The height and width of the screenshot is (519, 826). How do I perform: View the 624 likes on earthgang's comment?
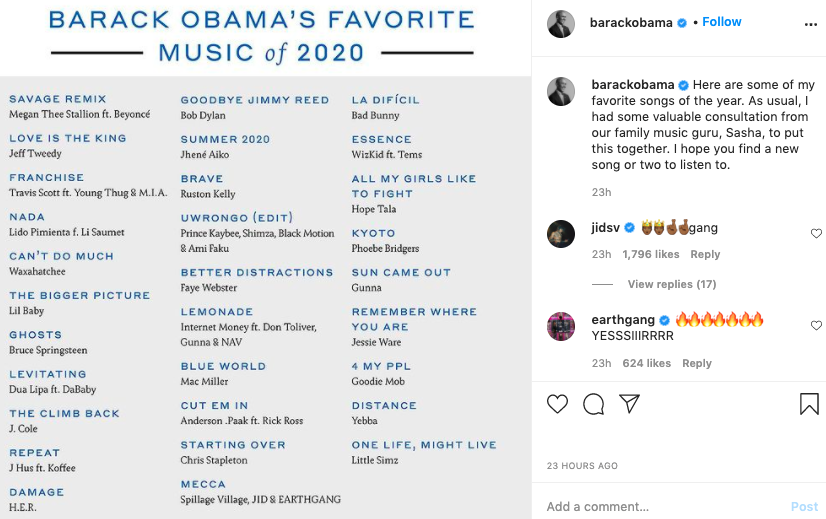point(646,363)
